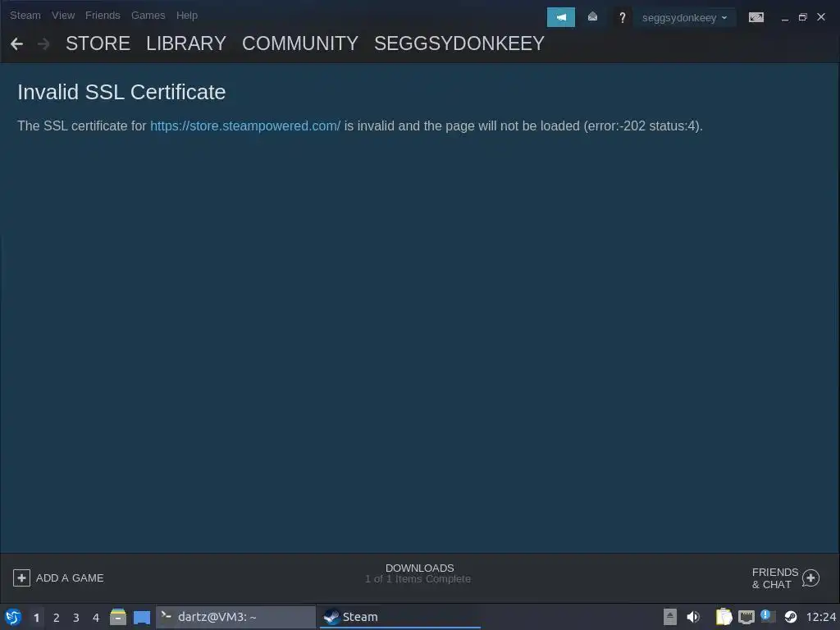Click the back navigation arrow
This screenshot has width=840, height=630.
coord(16,44)
